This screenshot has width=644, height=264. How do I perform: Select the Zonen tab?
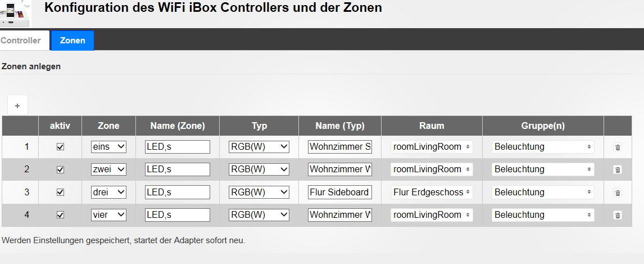tap(72, 41)
